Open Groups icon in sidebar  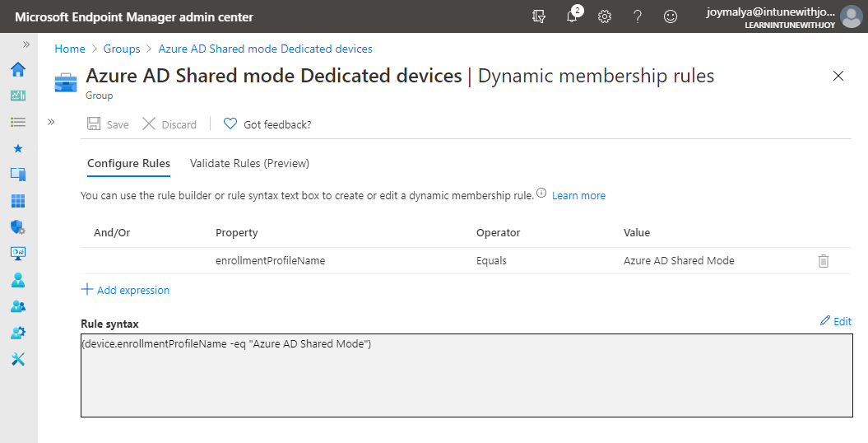18,306
